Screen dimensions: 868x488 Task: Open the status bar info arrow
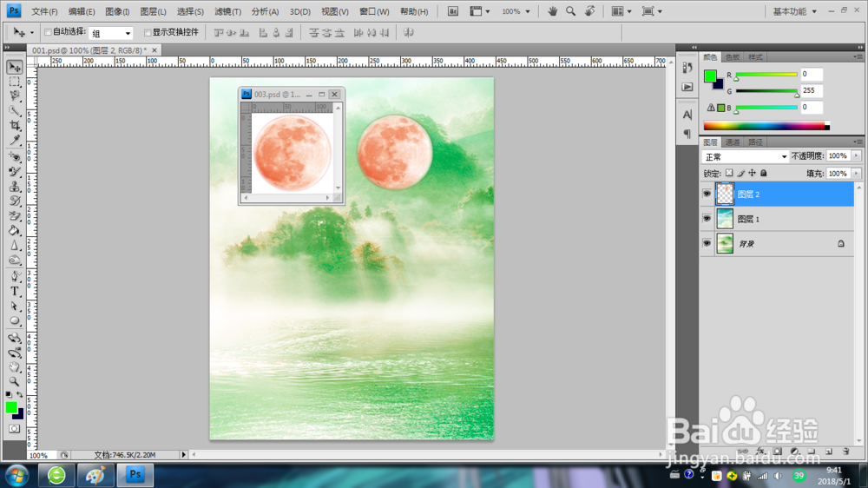pyautogui.click(x=184, y=455)
